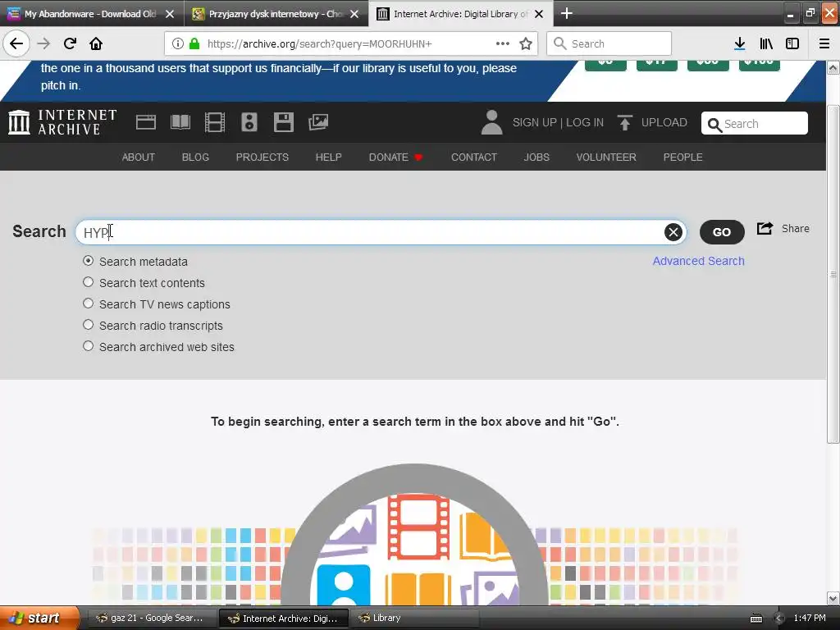Open the Internet Archive software floppy icon
This screenshot has height=630, width=840.
[x=283, y=122]
